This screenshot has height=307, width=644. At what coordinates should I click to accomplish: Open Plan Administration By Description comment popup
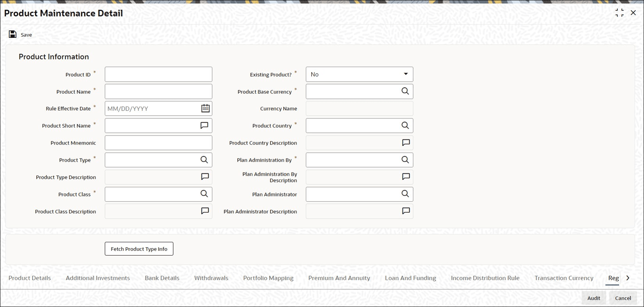click(x=406, y=177)
